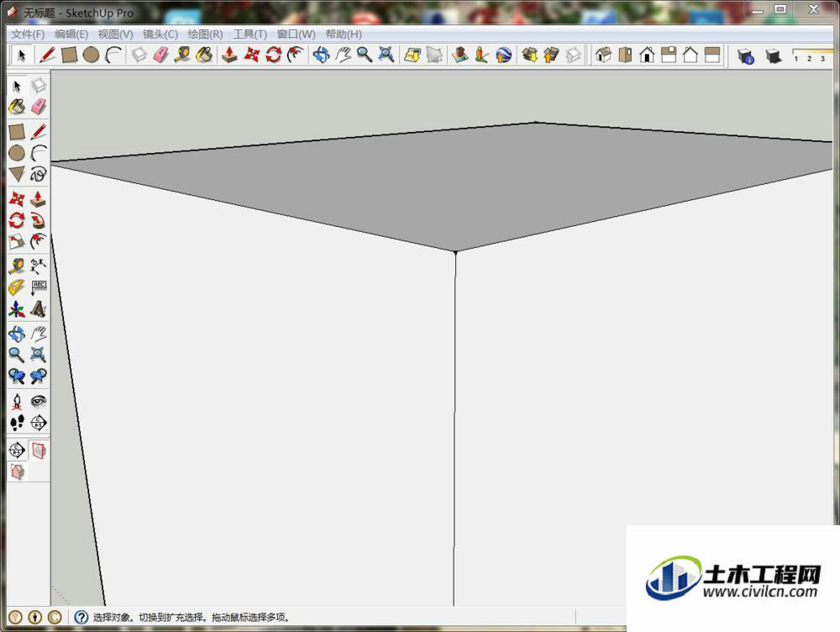Click Zoom Extents in the top toolbar
Image resolution: width=840 pixels, height=632 pixels.
tap(386, 55)
